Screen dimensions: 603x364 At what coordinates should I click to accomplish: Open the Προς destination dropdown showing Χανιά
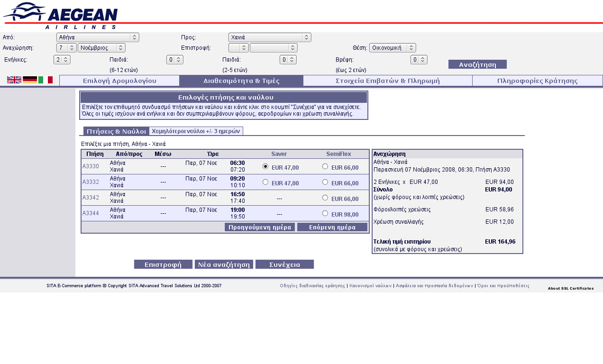270,37
